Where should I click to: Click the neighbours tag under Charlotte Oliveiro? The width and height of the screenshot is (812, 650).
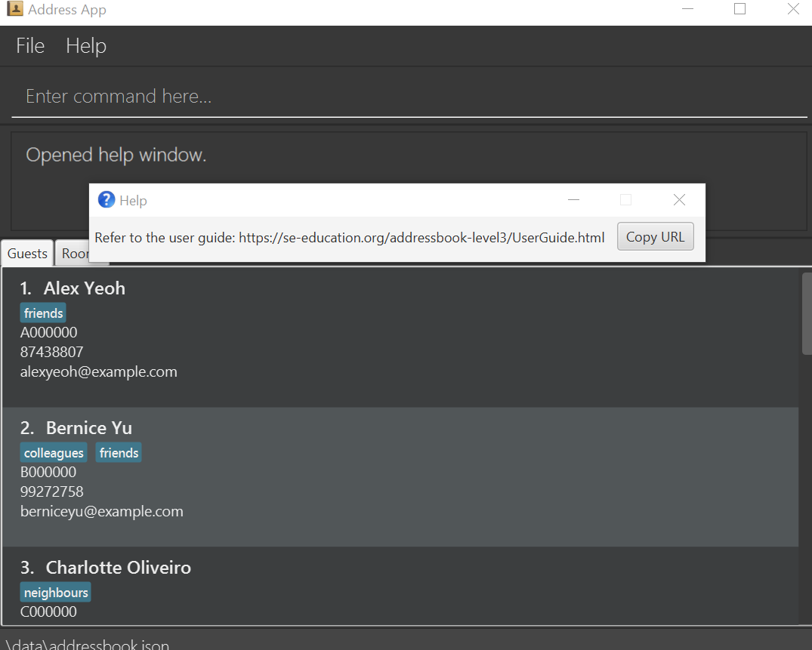tap(56, 593)
